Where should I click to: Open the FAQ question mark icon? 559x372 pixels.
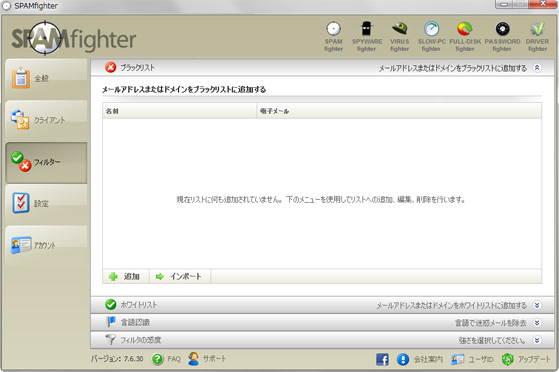(157, 359)
